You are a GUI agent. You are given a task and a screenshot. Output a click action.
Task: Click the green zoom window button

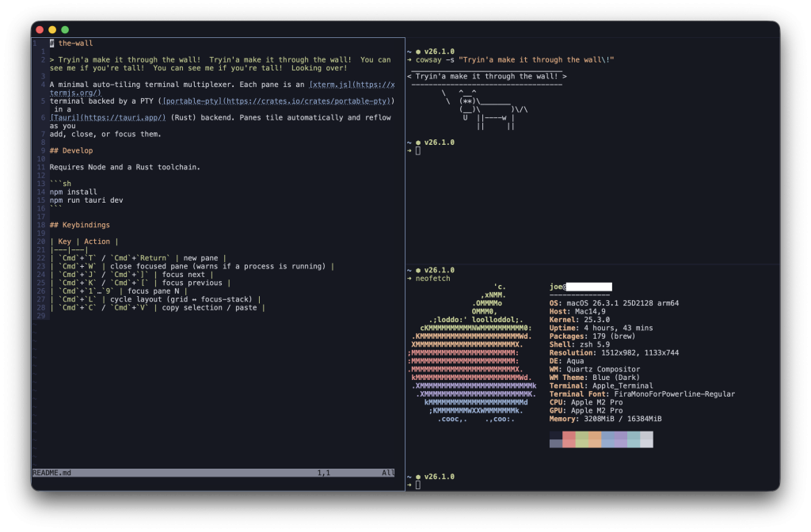point(65,30)
